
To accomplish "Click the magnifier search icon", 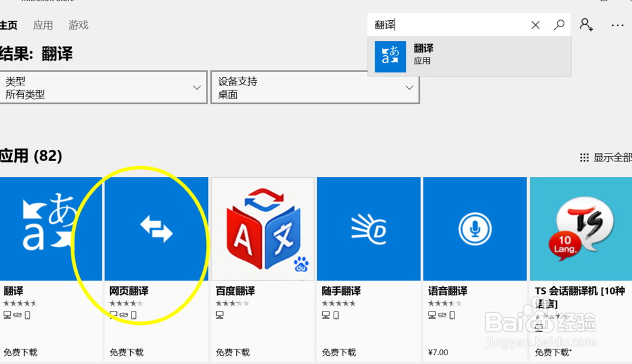I will pyautogui.click(x=559, y=25).
